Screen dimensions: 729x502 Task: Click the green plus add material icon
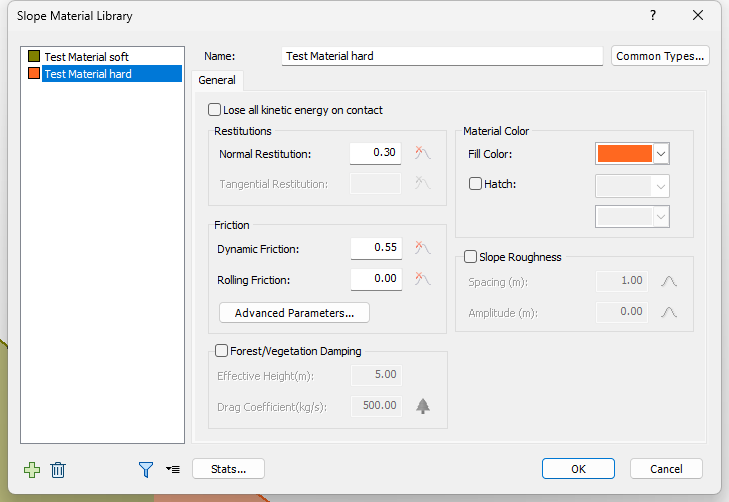(x=32, y=469)
